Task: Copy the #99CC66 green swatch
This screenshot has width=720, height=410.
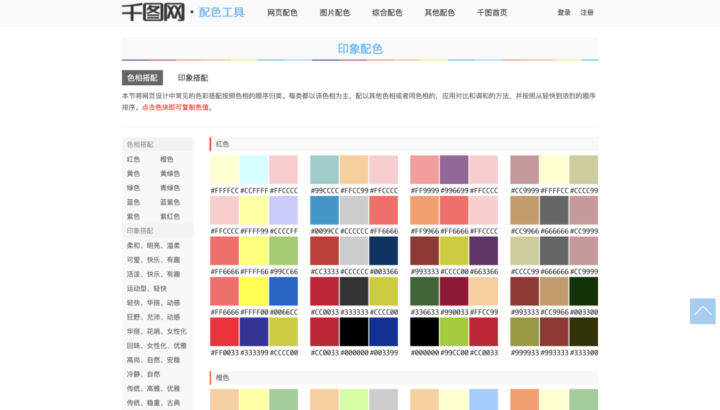Action: [x=283, y=251]
